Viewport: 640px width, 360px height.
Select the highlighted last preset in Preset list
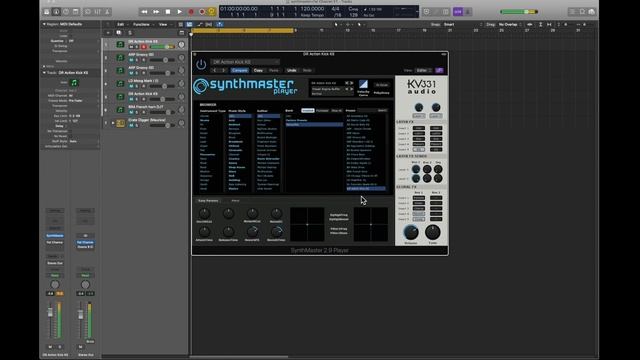(x=366, y=189)
